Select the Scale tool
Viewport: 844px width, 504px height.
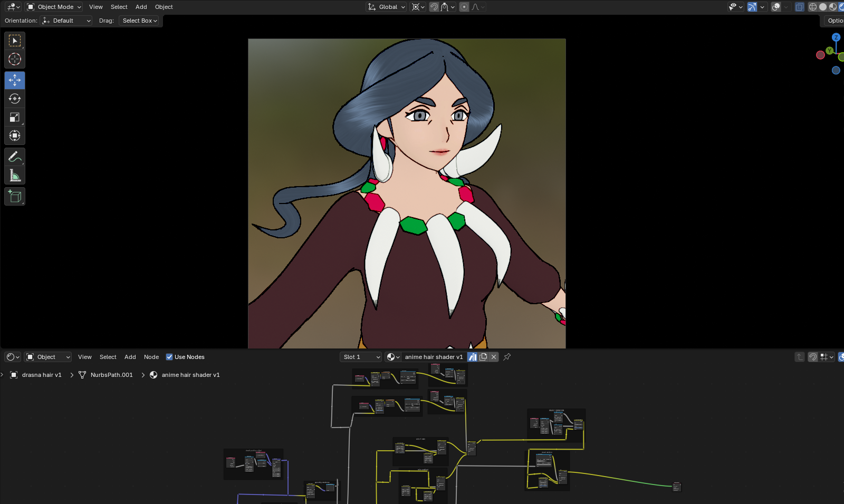(15, 117)
